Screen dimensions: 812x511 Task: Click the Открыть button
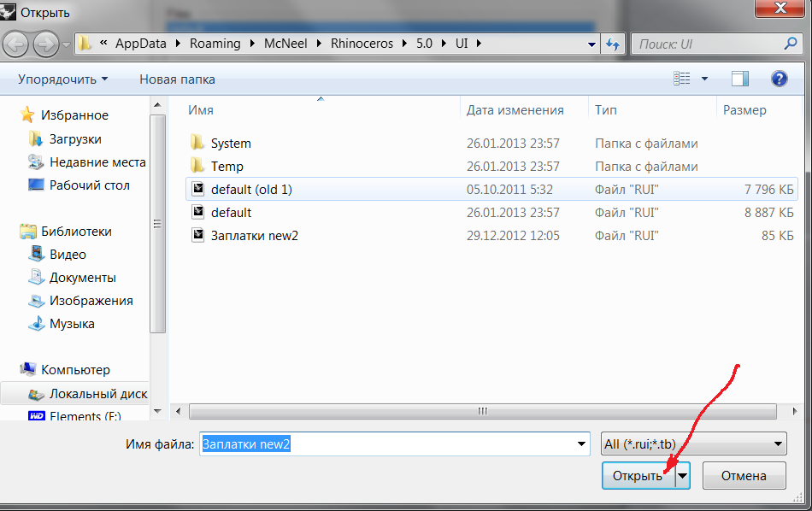pyautogui.click(x=638, y=475)
